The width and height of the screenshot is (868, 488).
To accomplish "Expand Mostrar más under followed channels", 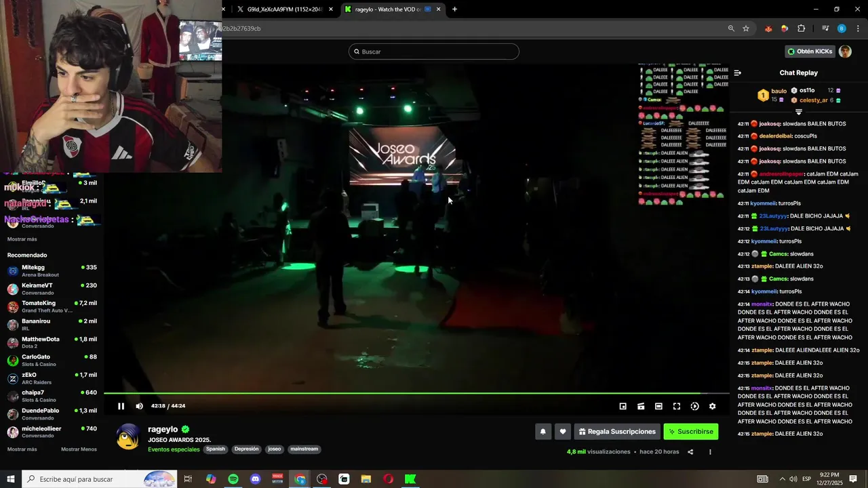I will 22,239.
